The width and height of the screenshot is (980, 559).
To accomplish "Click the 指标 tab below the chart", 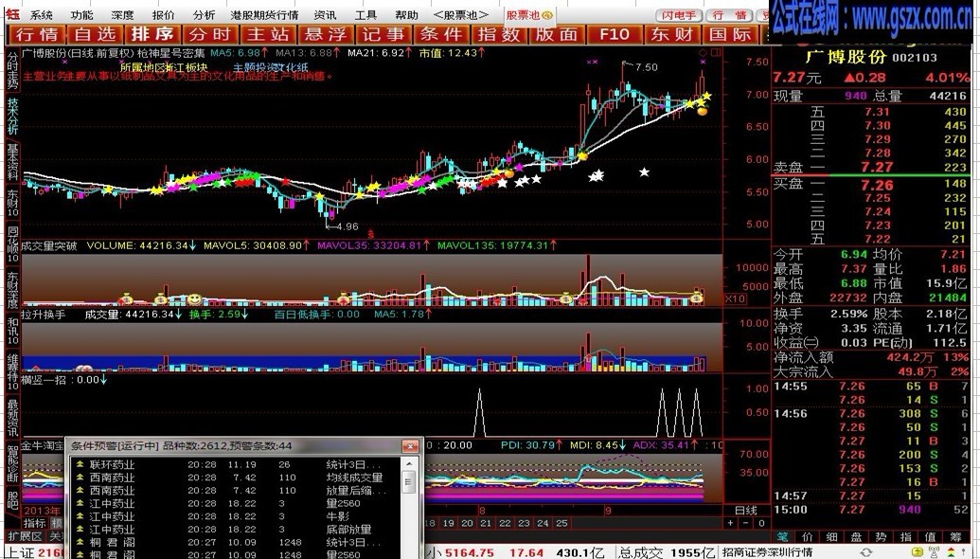I will 35,523.
